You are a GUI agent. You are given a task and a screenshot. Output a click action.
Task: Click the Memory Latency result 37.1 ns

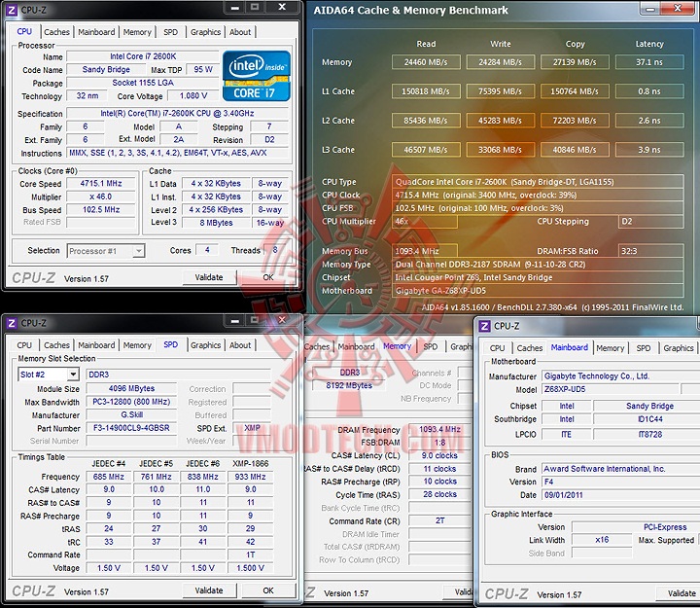click(x=649, y=62)
